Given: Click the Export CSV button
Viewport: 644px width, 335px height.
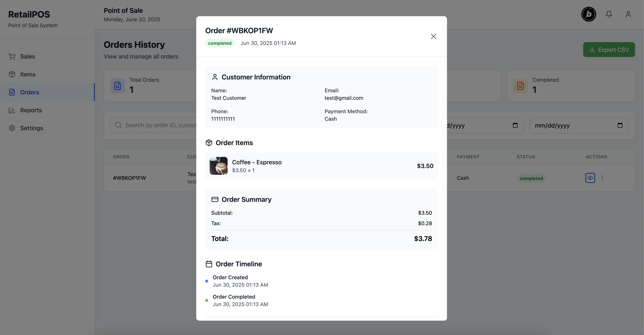Looking at the screenshot, I should point(609,50).
